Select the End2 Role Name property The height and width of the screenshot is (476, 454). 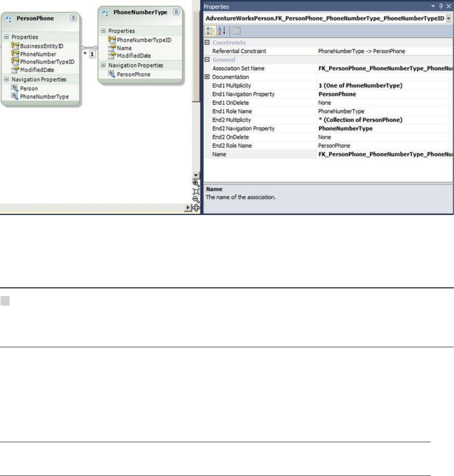tap(329, 146)
